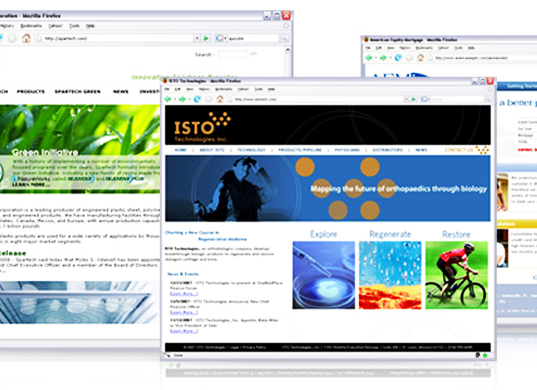Click first Learn More link under News & Events

point(184,294)
